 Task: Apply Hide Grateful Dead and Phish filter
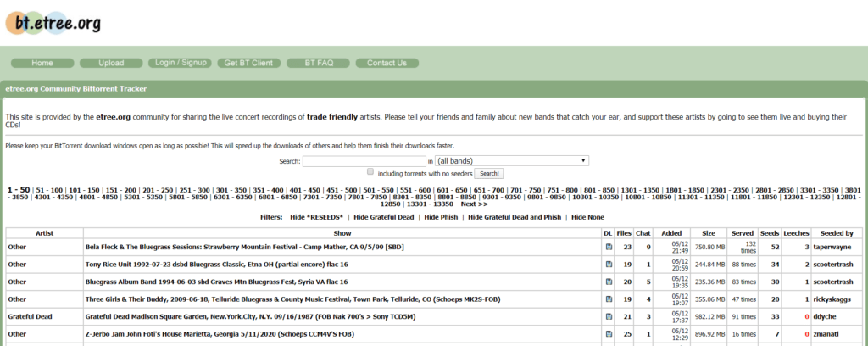[515, 217]
